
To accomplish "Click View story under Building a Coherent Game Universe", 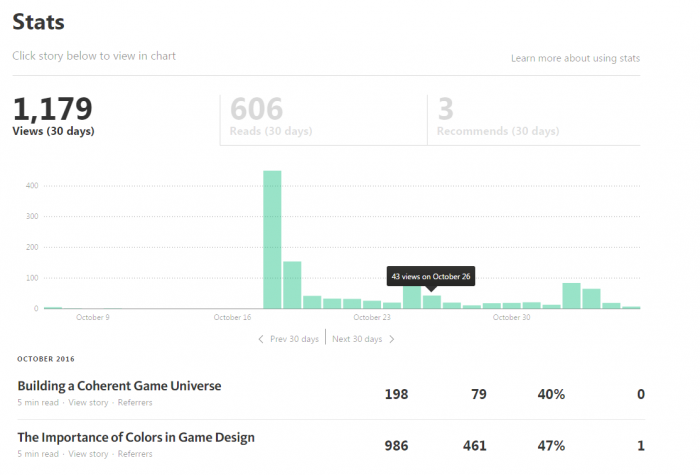I will pos(88,403).
